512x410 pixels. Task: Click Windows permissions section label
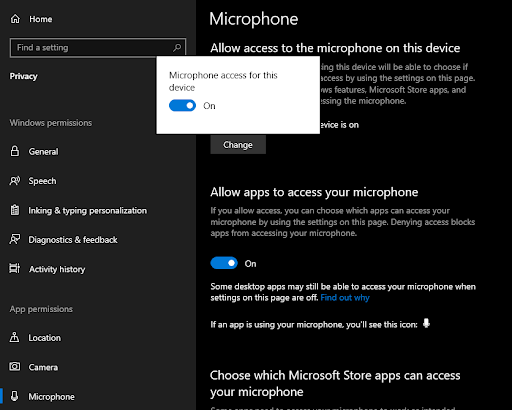(51, 123)
